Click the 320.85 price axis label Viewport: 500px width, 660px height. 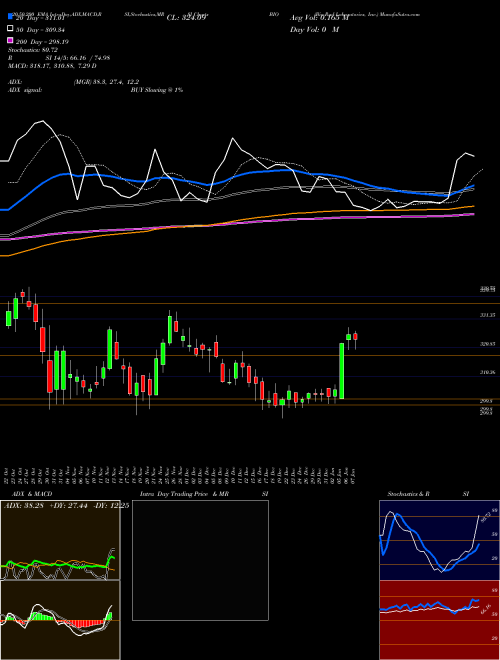487,344
